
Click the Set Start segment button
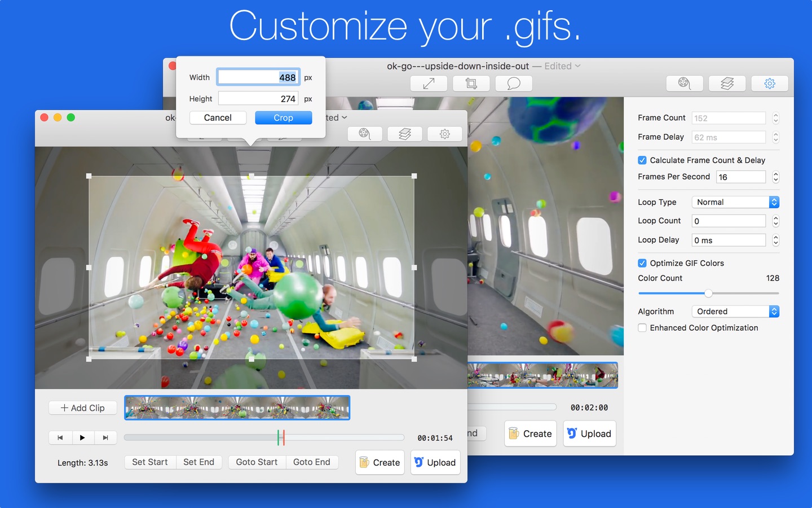(150, 462)
